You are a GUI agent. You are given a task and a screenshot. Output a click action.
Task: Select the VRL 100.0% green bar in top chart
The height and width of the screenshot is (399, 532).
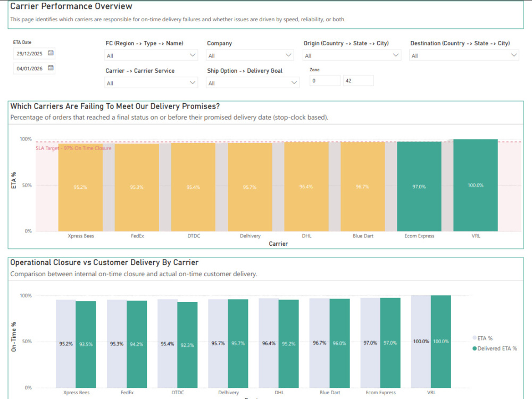(475, 185)
